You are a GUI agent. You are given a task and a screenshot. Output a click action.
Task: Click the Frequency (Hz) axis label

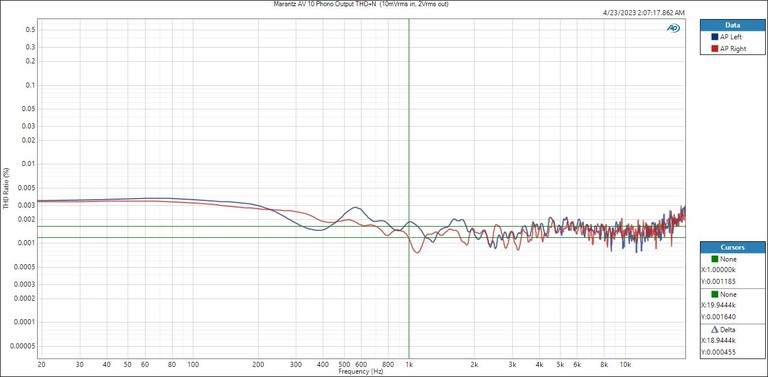(x=360, y=372)
